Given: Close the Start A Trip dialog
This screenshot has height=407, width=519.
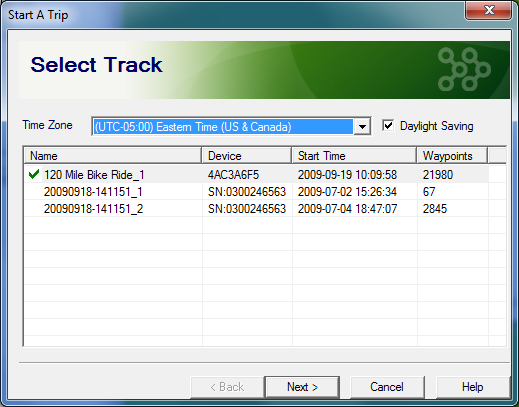Looking at the screenshot, I should 489,10.
